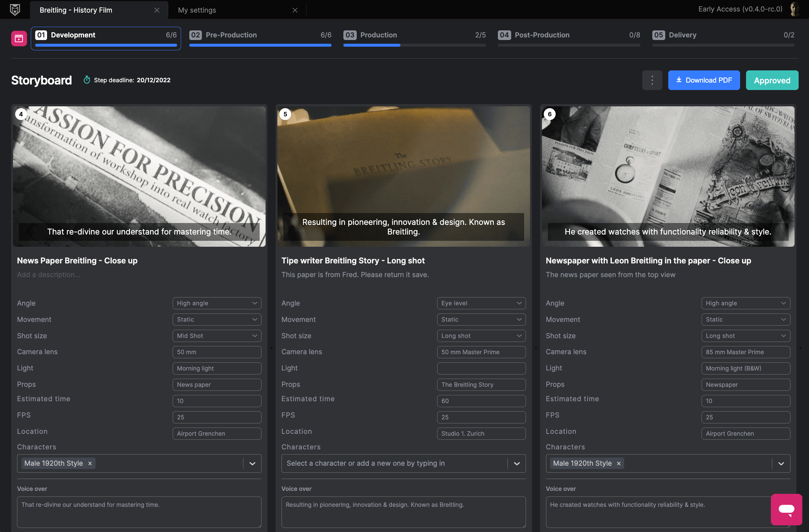Click description 'The news paper seen from the top view'
The width and height of the screenshot is (809, 532).
(610, 275)
